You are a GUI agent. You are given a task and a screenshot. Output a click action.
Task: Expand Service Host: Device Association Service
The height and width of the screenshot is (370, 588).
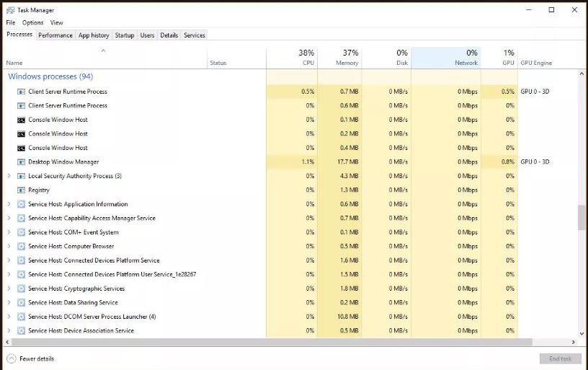[x=9, y=331]
